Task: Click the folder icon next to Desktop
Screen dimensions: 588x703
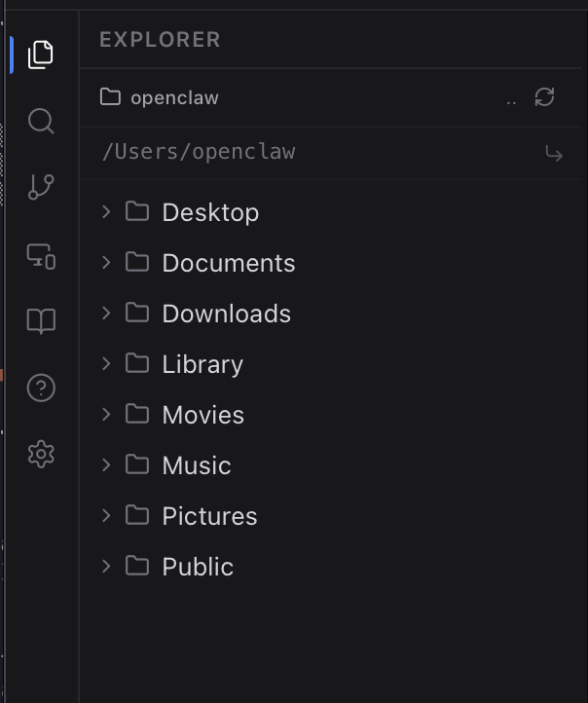Action: click(137, 211)
